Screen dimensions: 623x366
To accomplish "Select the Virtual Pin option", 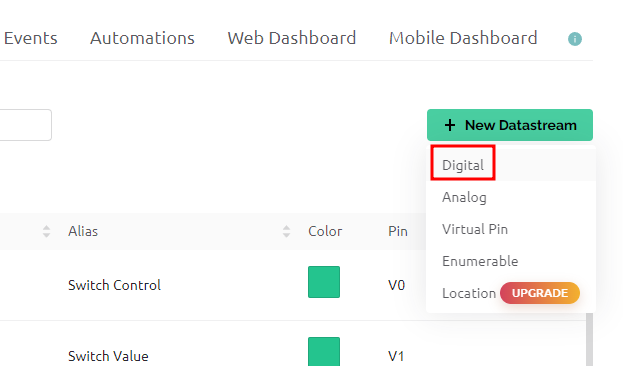I will pos(475,229).
